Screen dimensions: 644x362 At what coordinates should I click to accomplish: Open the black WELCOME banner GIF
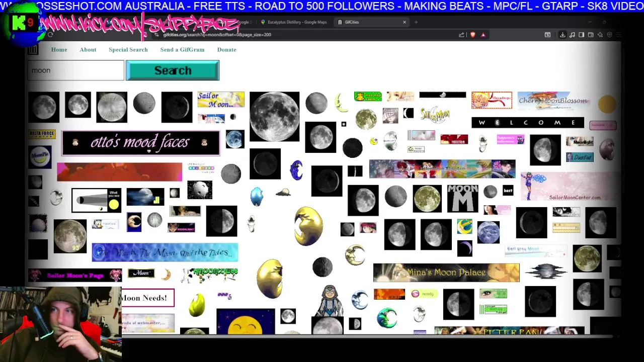point(528,123)
